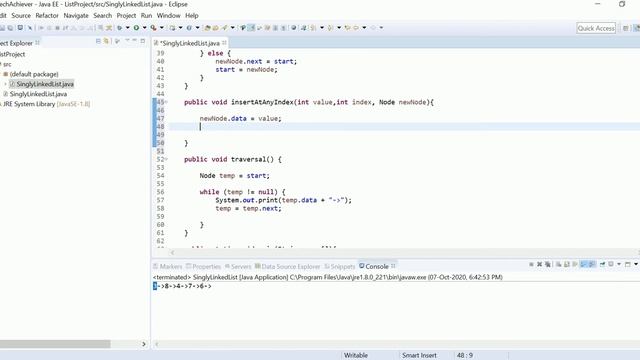Collapse All in Project Explorer
Screen dimensions: 640x360
(98, 41)
